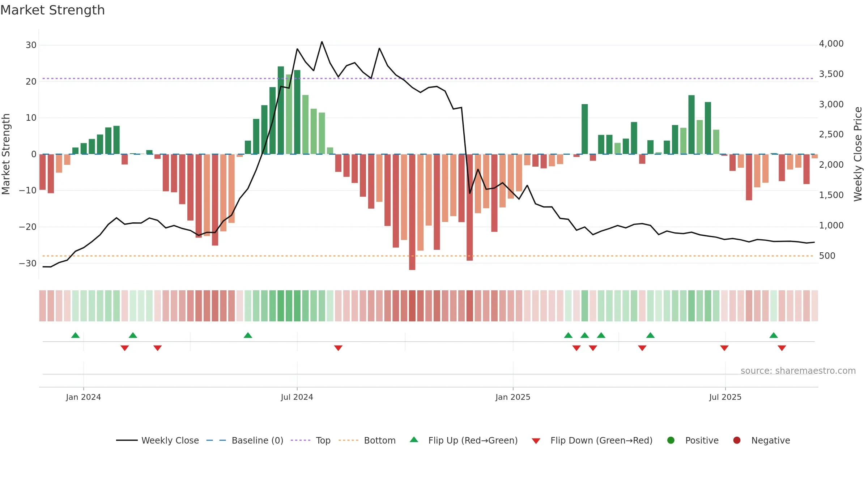Click the final Flip Down triangle at far right
Screen dimensions: 868x488
pos(782,348)
